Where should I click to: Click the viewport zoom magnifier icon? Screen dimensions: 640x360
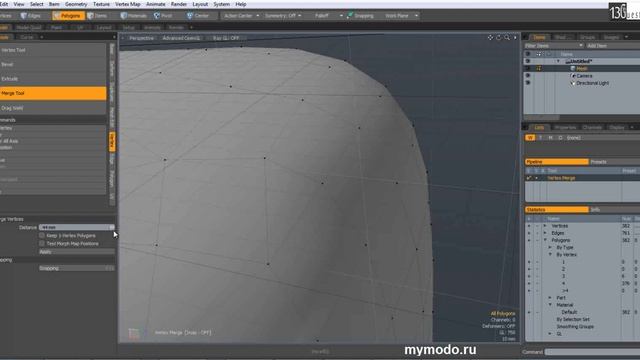tap(507, 38)
